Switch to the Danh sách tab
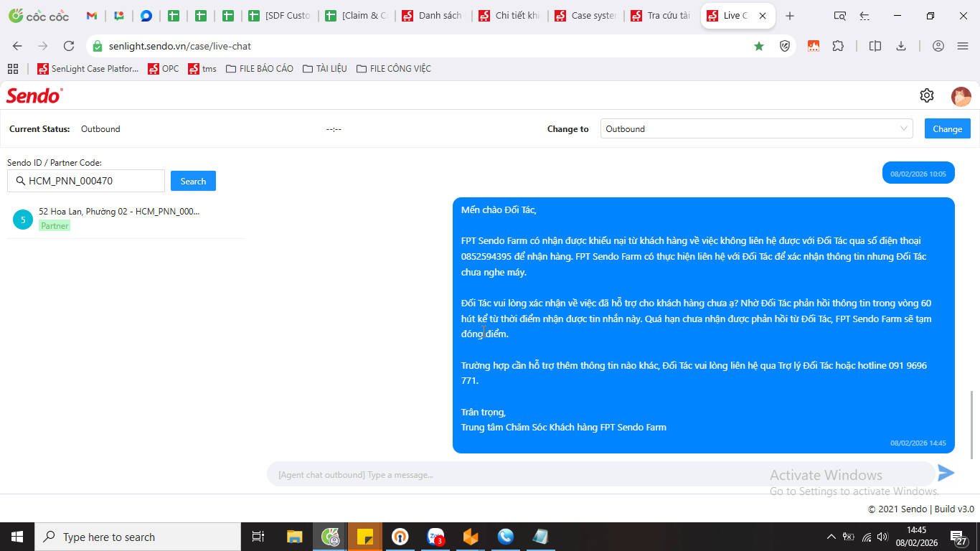Screen dimensions: 980x551 click(x=433, y=16)
